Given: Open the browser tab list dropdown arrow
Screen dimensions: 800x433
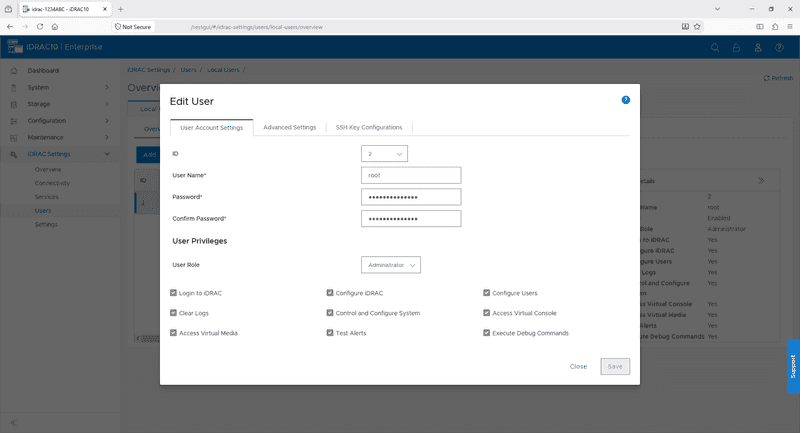Looking at the screenshot, I should click(x=717, y=9).
